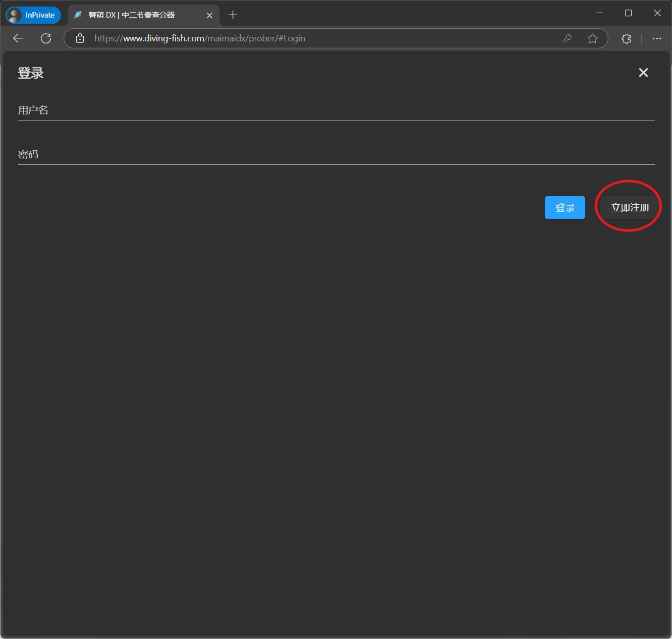The width and height of the screenshot is (672, 639).
Task: Refresh the current page
Action: pos(46,38)
